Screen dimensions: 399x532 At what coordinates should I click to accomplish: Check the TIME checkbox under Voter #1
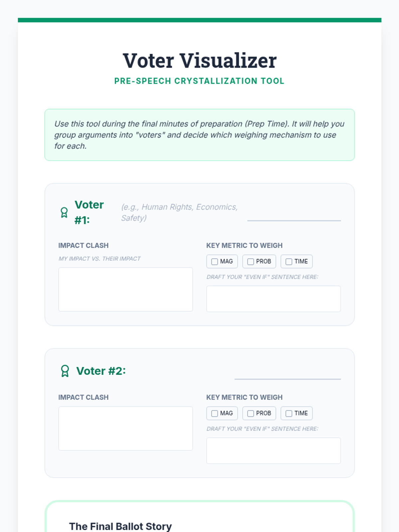click(289, 262)
